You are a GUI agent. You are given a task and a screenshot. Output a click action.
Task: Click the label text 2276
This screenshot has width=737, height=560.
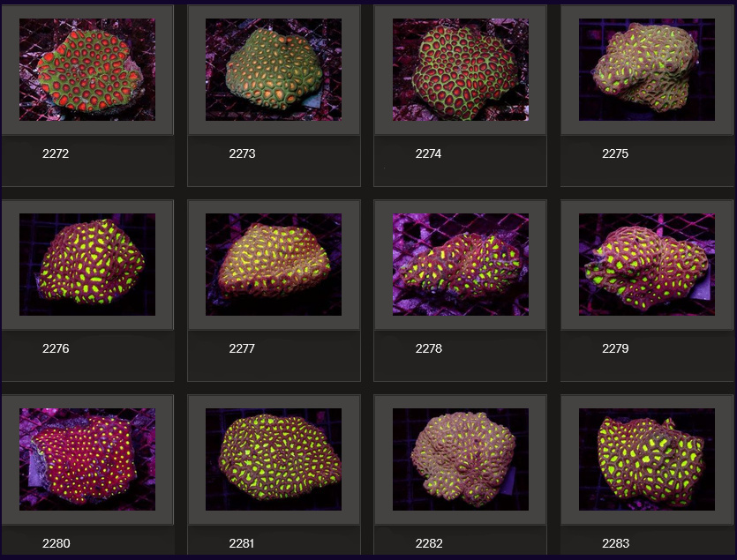[x=56, y=348]
